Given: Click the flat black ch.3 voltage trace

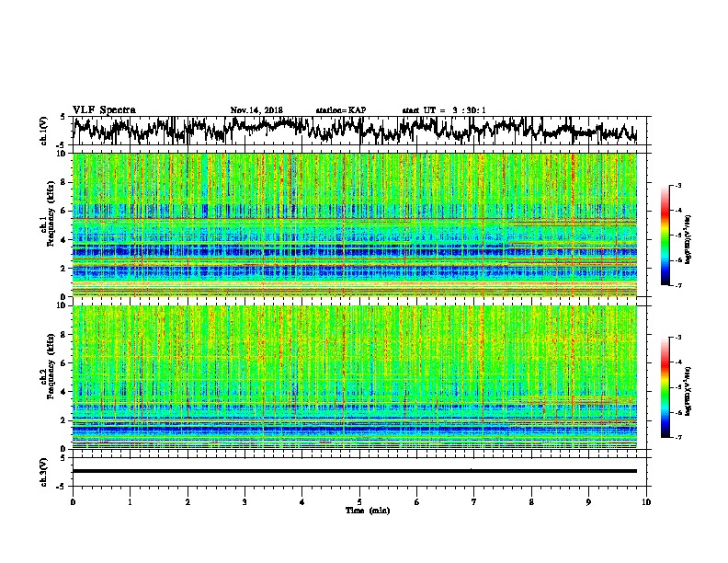Looking at the screenshot, I should click(355, 471).
